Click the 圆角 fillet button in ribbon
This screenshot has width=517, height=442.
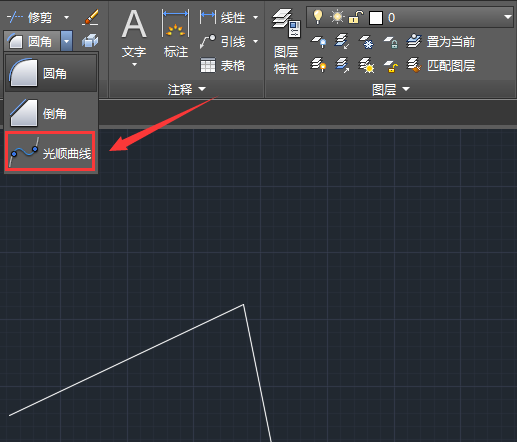pos(32,41)
